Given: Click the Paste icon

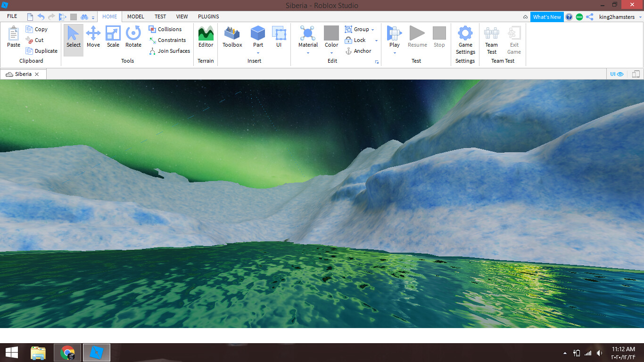Looking at the screenshot, I should coord(14,37).
